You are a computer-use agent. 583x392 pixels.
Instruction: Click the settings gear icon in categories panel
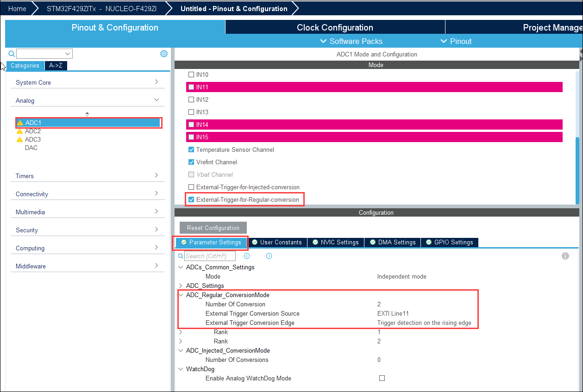163,54
